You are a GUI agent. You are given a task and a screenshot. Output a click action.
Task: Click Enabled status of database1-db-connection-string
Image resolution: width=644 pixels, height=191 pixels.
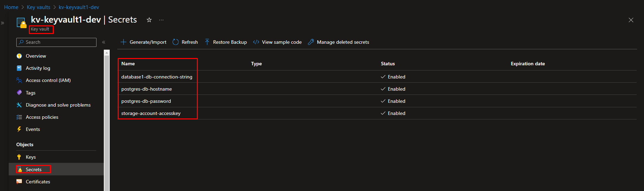393,77
